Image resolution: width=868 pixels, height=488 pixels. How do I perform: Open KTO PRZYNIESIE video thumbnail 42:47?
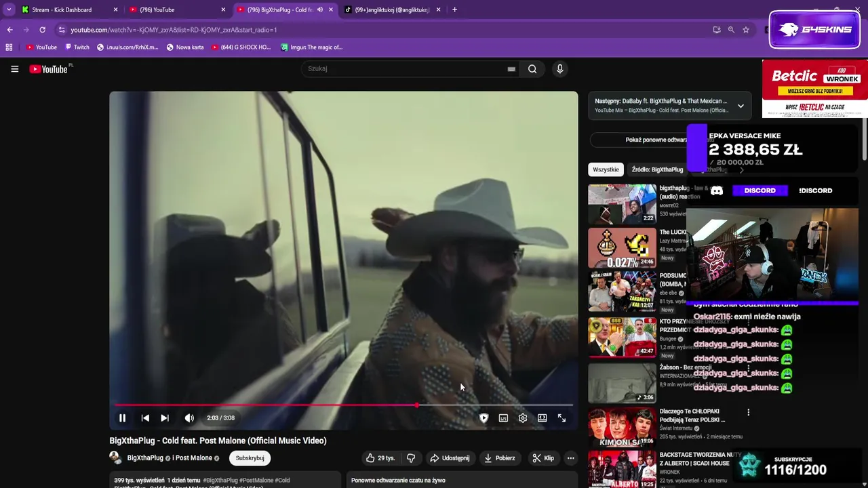pyautogui.click(x=622, y=337)
